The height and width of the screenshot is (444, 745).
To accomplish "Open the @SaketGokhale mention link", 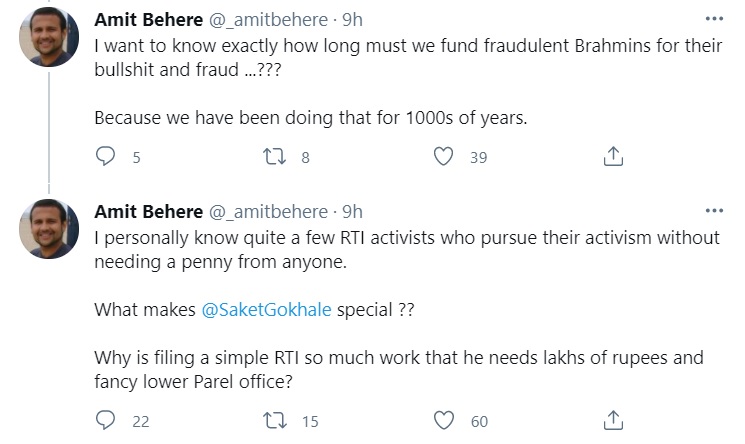I will pyautogui.click(x=266, y=310).
